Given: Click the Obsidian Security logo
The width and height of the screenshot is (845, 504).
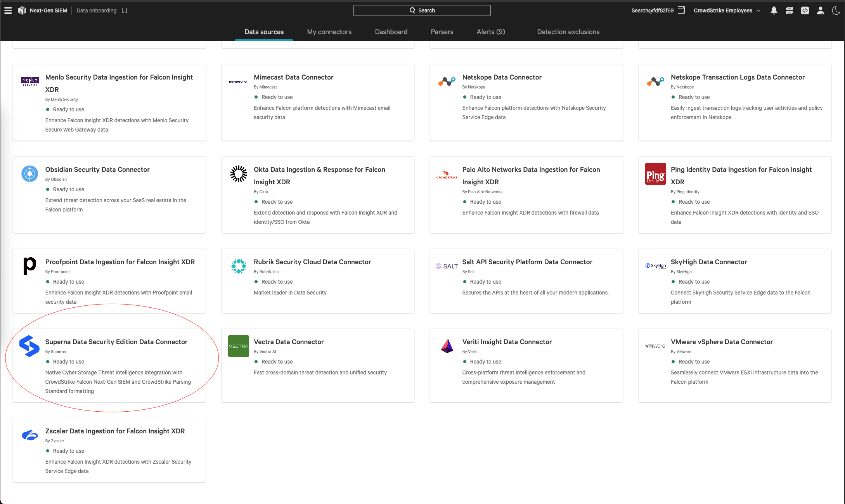Looking at the screenshot, I should tap(30, 174).
